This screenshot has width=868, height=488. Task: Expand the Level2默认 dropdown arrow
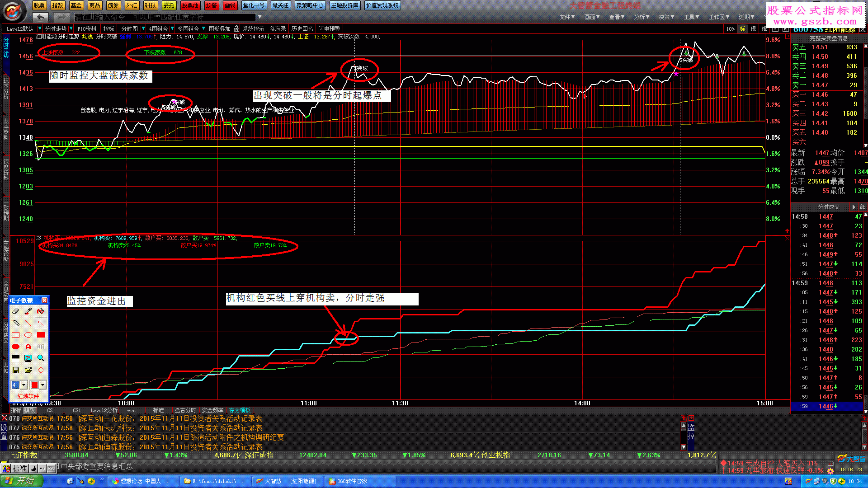click(x=40, y=28)
